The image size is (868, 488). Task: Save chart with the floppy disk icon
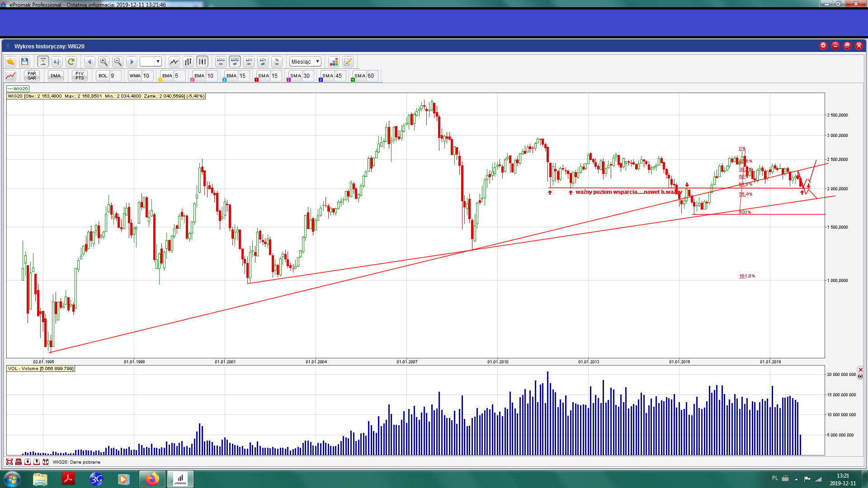(25, 62)
